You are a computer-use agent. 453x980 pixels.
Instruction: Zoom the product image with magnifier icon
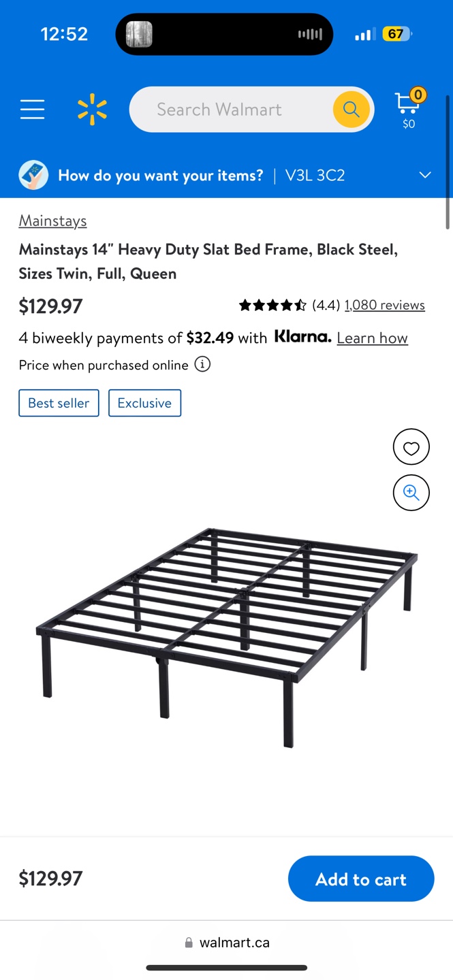coord(411,493)
